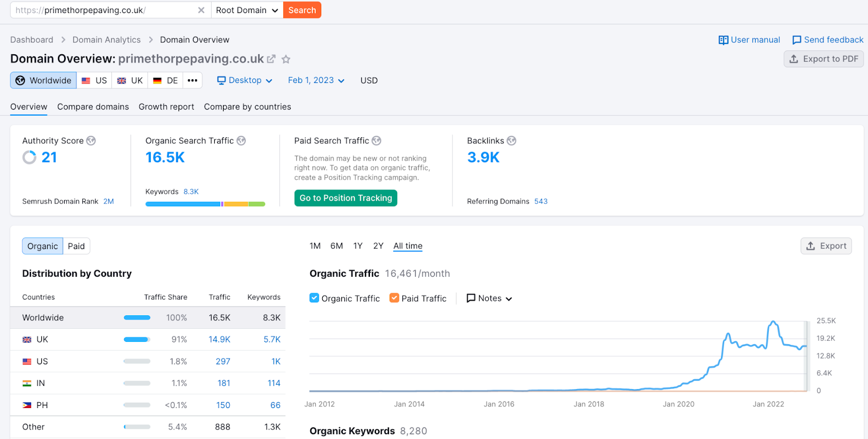Click Go to Position Tracking button
Screen dimensions: 868x439
pyautogui.click(x=346, y=198)
